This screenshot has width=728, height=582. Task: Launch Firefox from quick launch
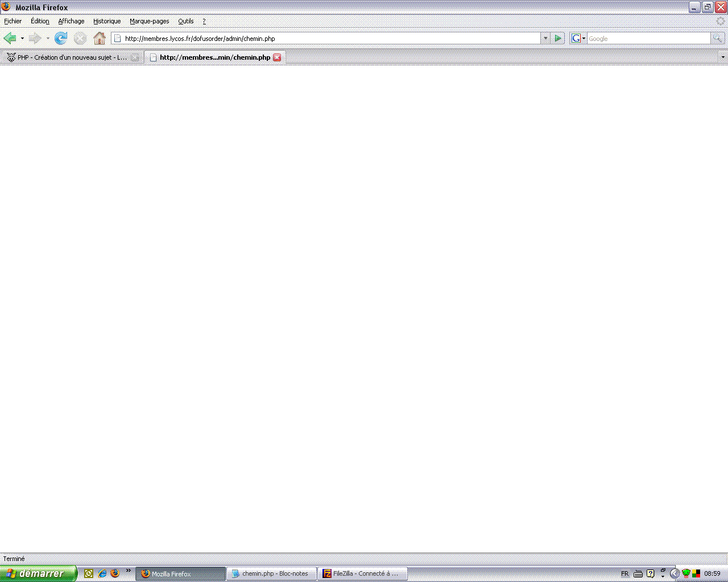point(115,573)
